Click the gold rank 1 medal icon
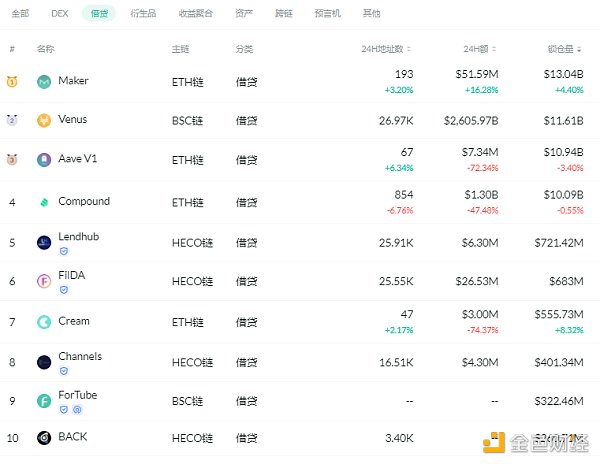Screen dimensions: 600x464 tap(12, 81)
